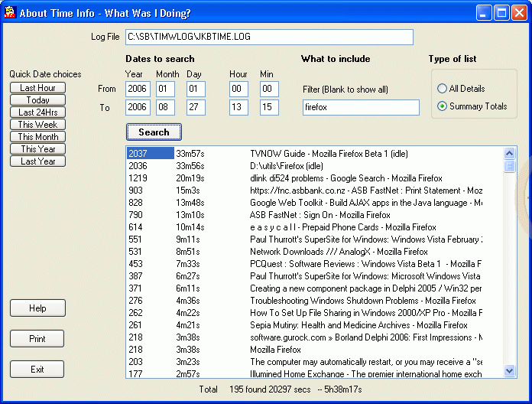
Task: Click the To Hour field showing 13
Action: coord(238,107)
